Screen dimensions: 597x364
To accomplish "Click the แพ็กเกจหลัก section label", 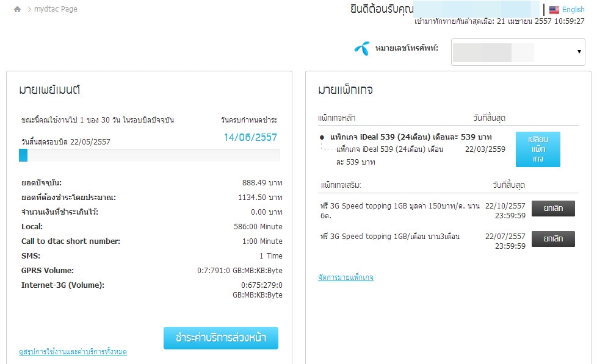I will [336, 118].
